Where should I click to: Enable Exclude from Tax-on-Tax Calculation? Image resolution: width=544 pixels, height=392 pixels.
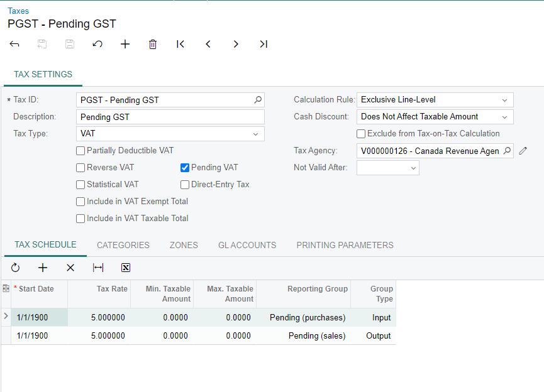[x=361, y=134]
